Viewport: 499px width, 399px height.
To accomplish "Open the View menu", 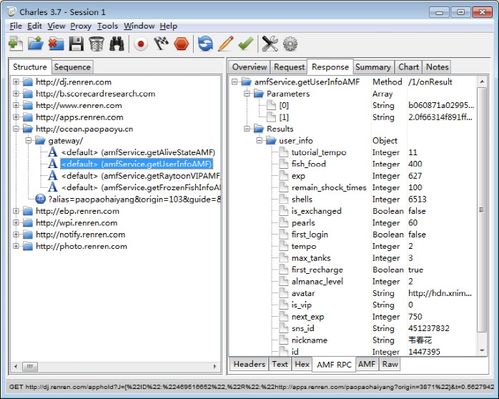I will [56, 26].
